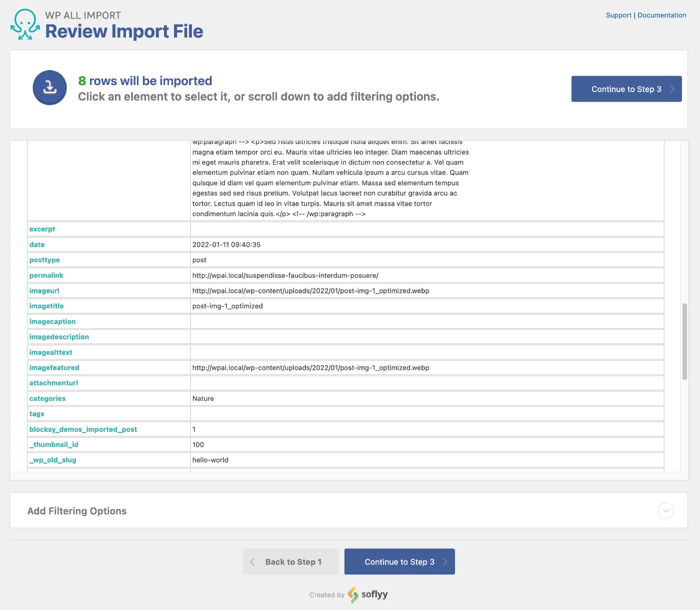Open the Documentation link
The height and width of the screenshot is (610, 700).
click(661, 15)
